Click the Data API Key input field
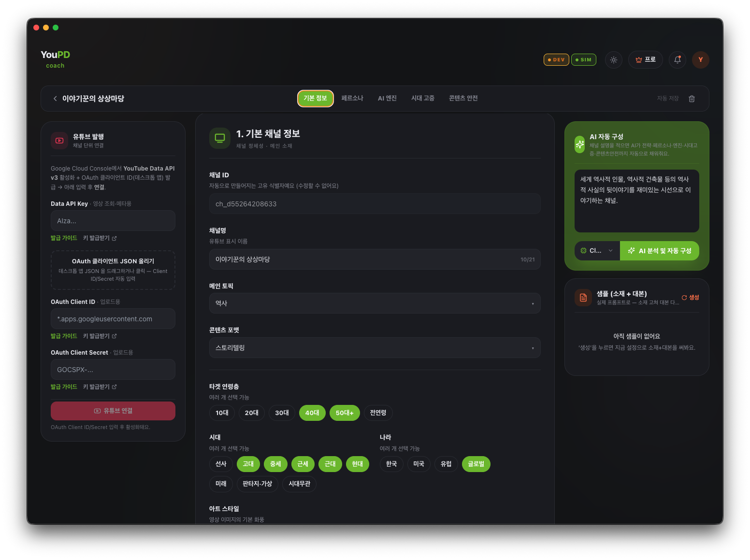 tap(113, 221)
